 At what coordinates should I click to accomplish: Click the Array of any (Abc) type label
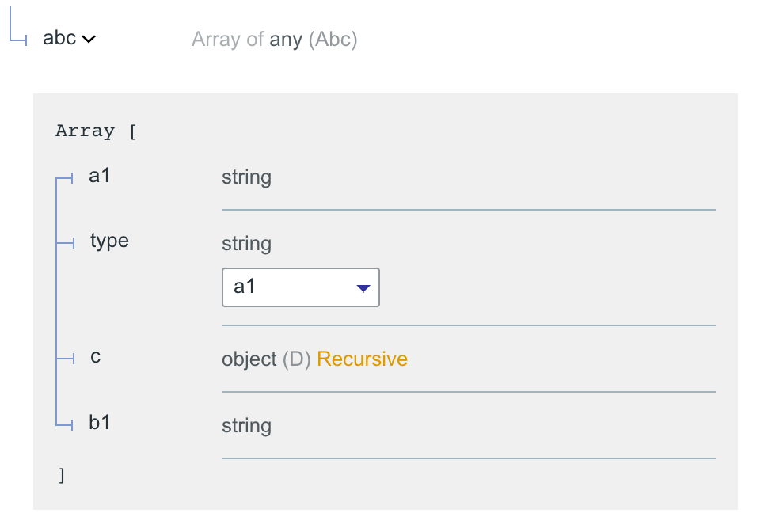[x=274, y=39]
